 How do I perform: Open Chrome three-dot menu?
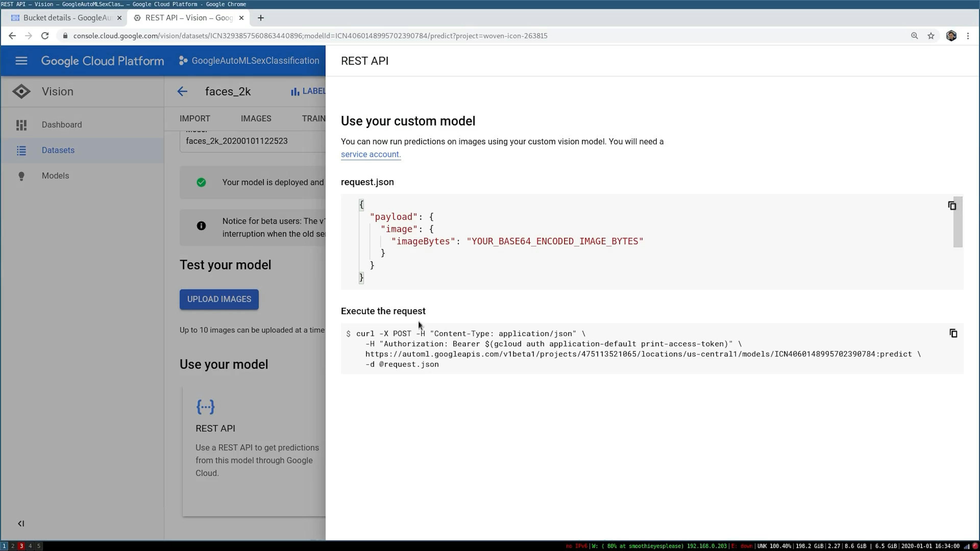tap(968, 36)
